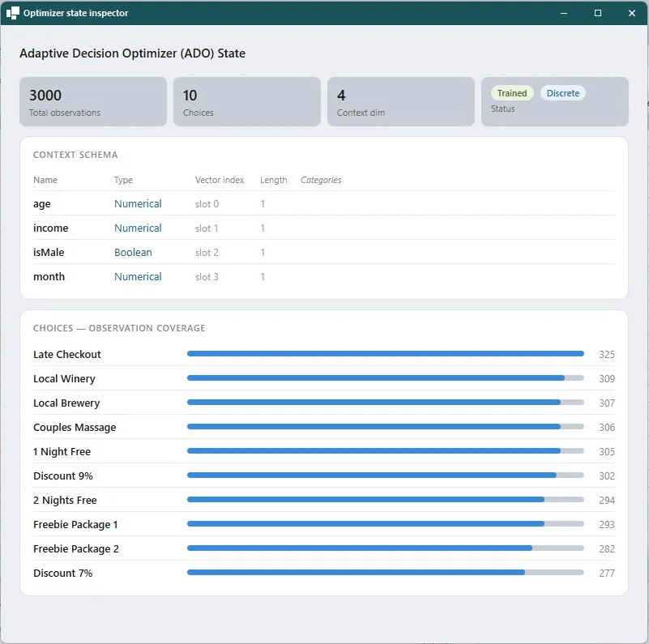Viewport: 649px width, 644px height.
Task: Click the 'Local Brewery' choice label
Action: click(x=66, y=403)
